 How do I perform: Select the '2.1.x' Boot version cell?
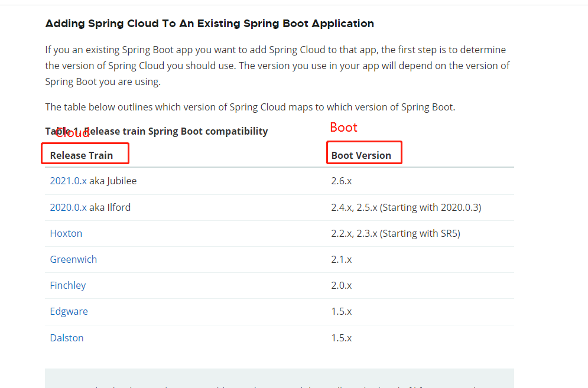tap(341, 259)
